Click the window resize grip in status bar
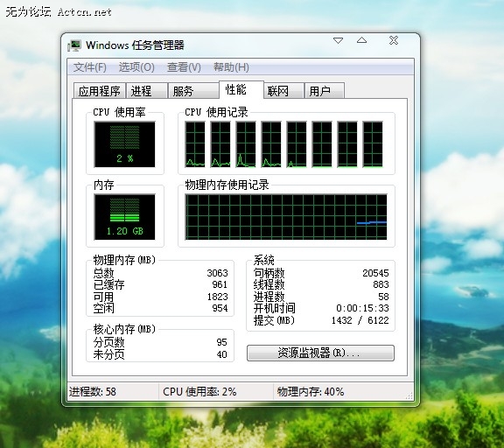 point(409,396)
